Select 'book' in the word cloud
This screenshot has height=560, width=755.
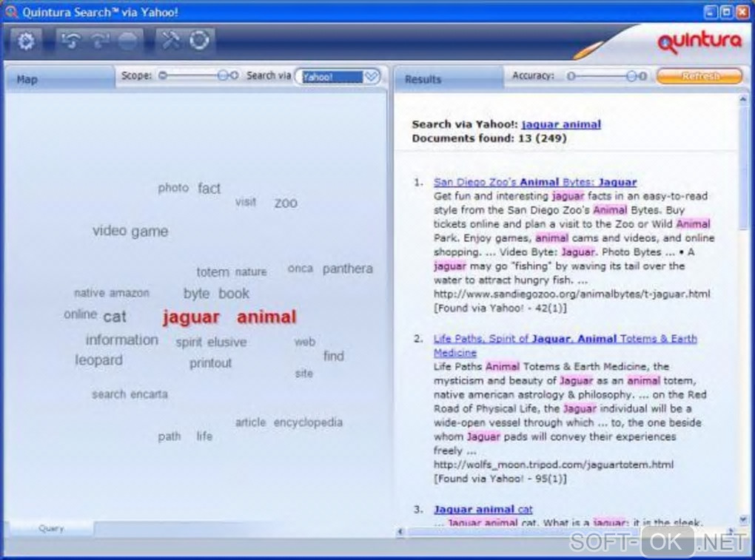(x=234, y=293)
